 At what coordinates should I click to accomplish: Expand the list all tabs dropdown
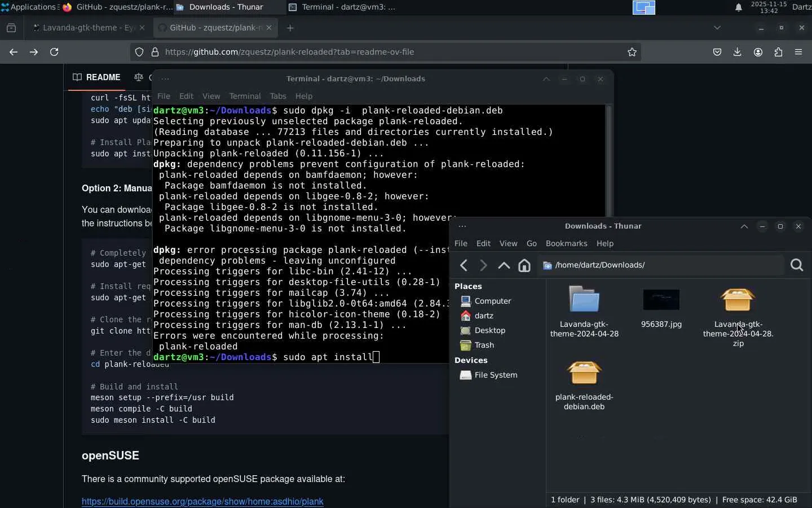[717, 28]
